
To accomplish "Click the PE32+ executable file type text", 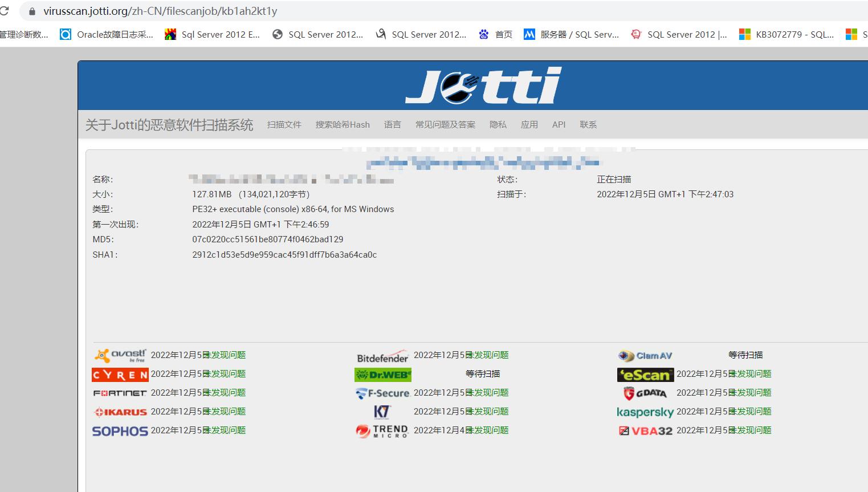I will pyautogui.click(x=293, y=209).
